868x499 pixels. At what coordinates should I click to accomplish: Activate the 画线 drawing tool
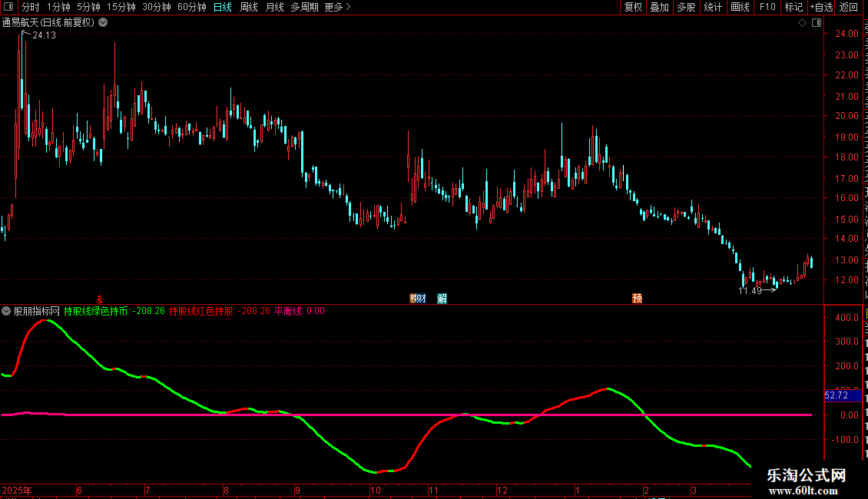(x=740, y=7)
